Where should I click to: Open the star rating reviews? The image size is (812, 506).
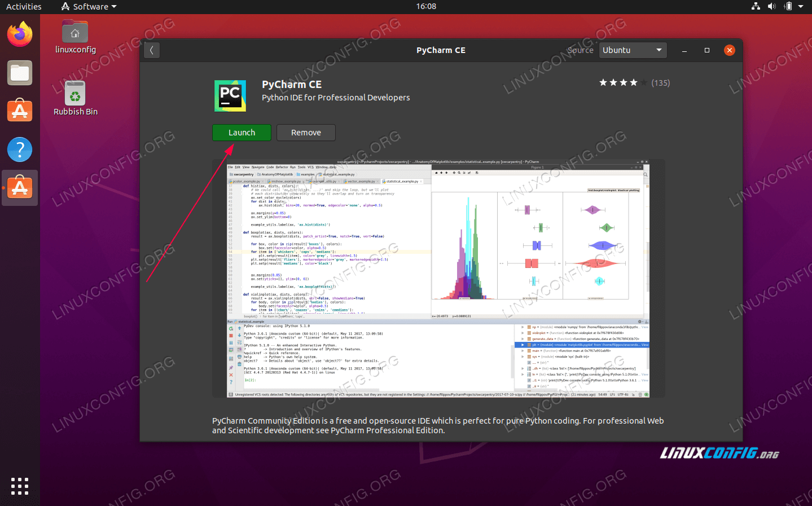[x=623, y=83]
